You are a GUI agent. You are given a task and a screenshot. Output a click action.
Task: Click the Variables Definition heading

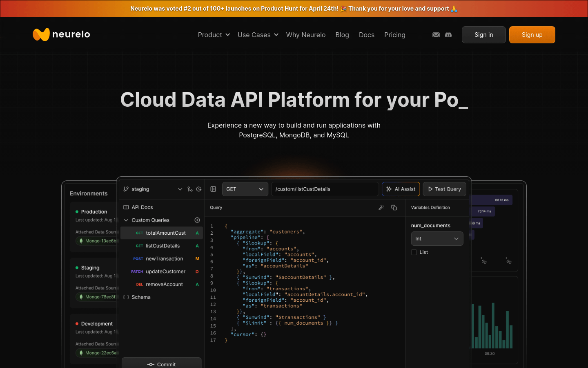click(430, 207)
